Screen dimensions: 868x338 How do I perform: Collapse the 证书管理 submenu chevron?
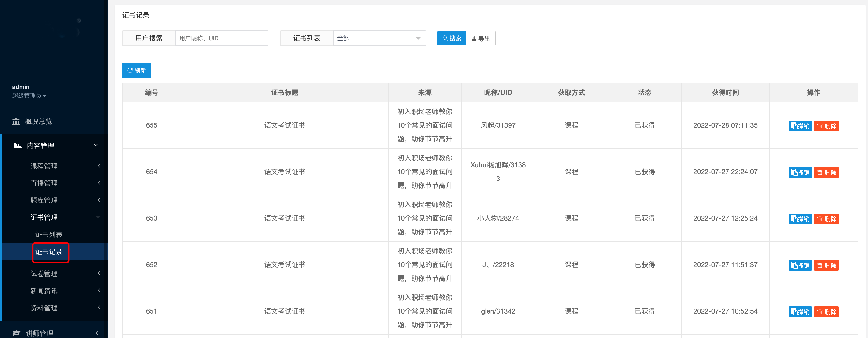[98, 217]
